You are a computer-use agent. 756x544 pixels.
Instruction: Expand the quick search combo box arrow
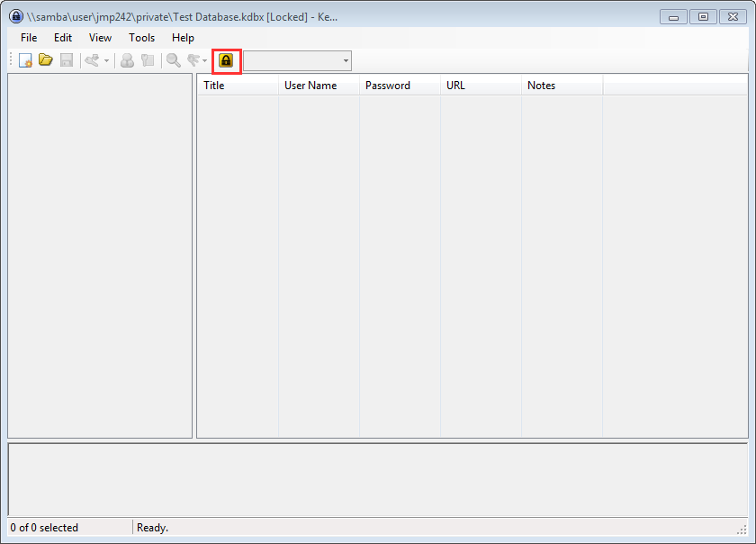346,61
